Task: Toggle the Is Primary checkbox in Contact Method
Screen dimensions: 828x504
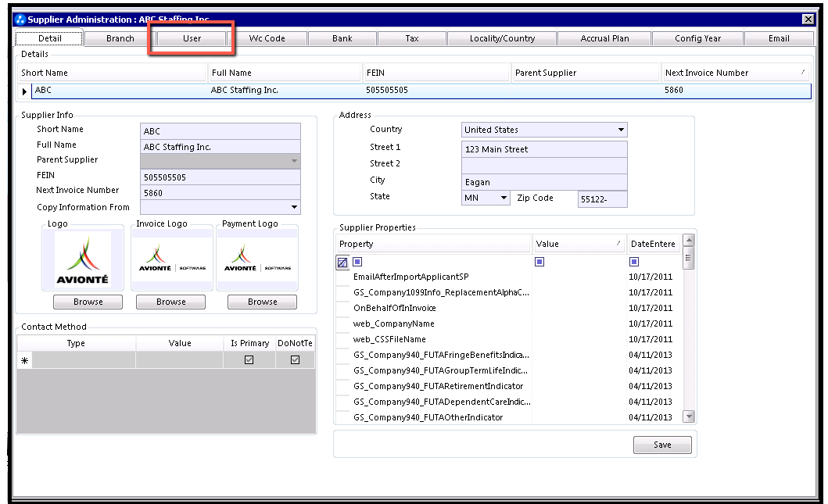Action: pyautogui.click(x=249, y=360)
